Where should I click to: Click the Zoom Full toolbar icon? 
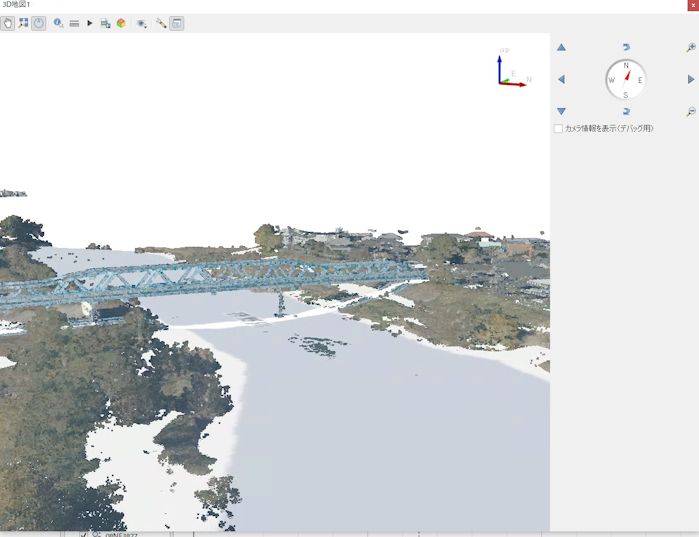click(23, 23)
